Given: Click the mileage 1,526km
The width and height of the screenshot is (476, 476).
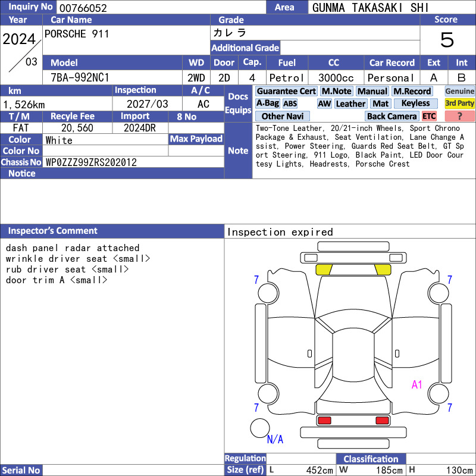Looking at the screenshot, I should 24,105.
